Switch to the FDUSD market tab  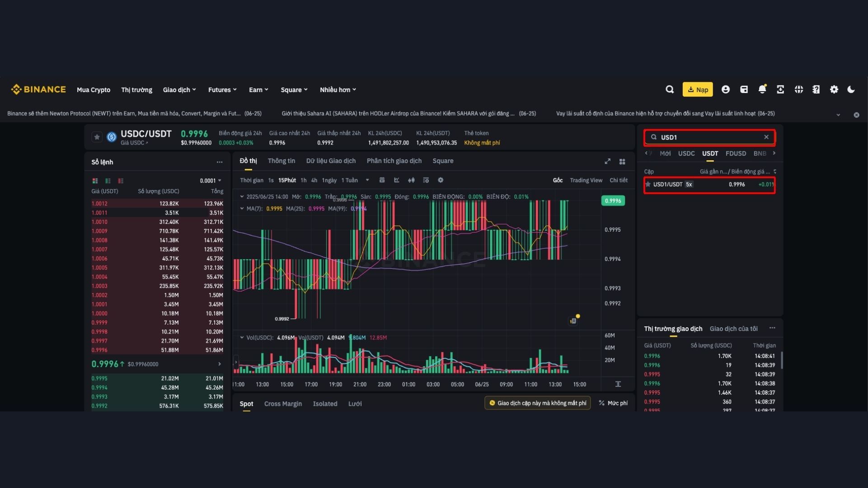coord(736,153)
